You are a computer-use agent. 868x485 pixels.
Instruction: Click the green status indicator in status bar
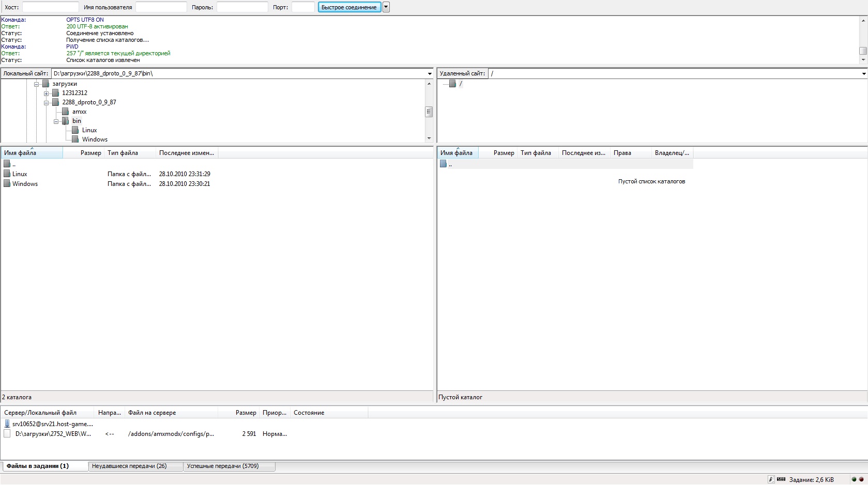(x=854, y=479)
